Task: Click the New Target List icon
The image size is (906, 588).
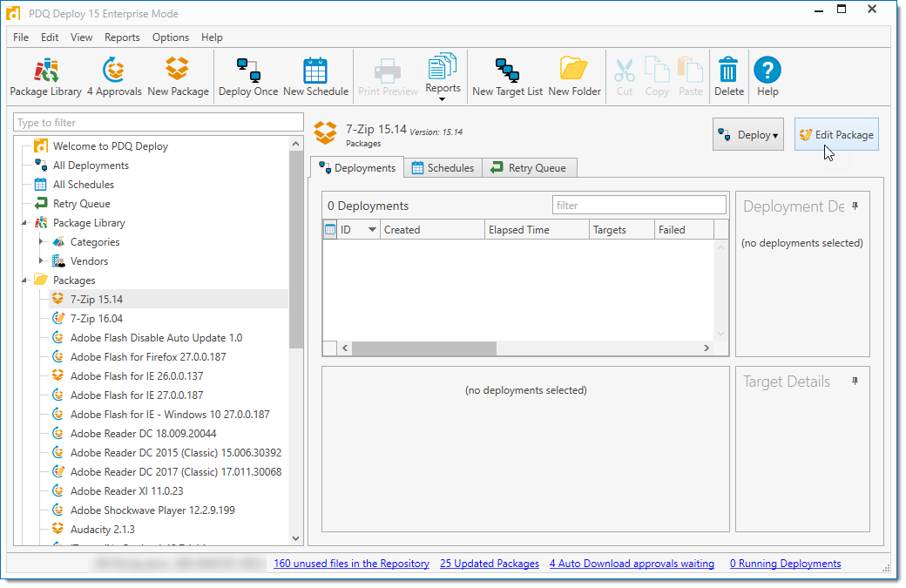Action: point(507,77)
